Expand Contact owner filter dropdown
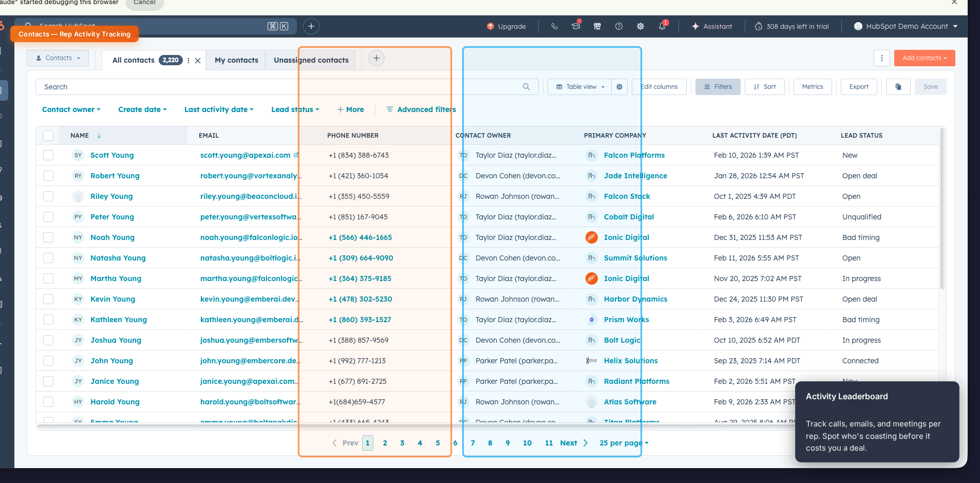The width and height of the screenshot is (980, 483). (71, 109)
